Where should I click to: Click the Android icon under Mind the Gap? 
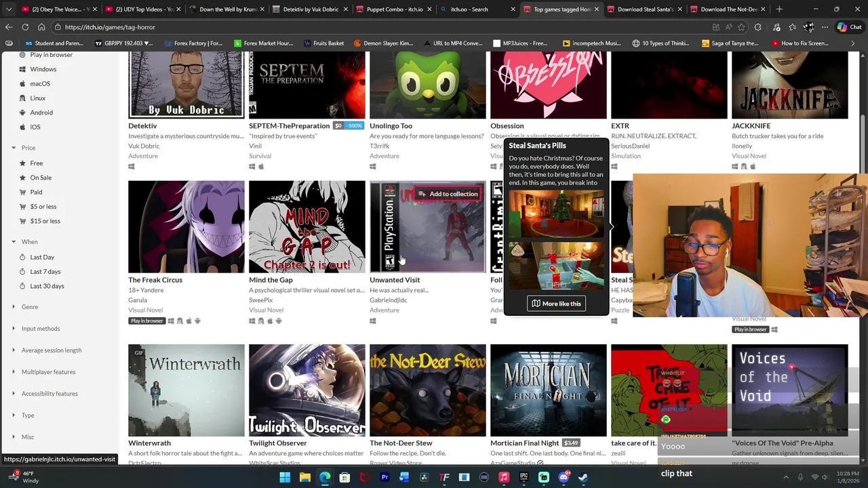[x=279, y=321]
